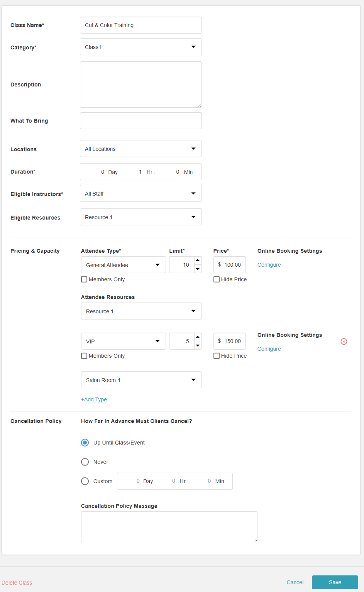Decrease the General Attendee limit
364x592 pixels.
coord(198,269)
